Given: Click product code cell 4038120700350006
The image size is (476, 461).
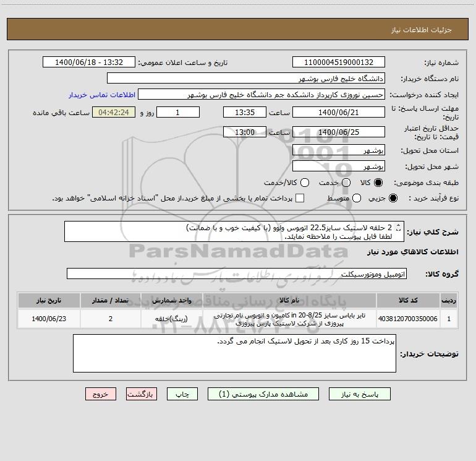Looking at the screenshot, I should (408, 319).
